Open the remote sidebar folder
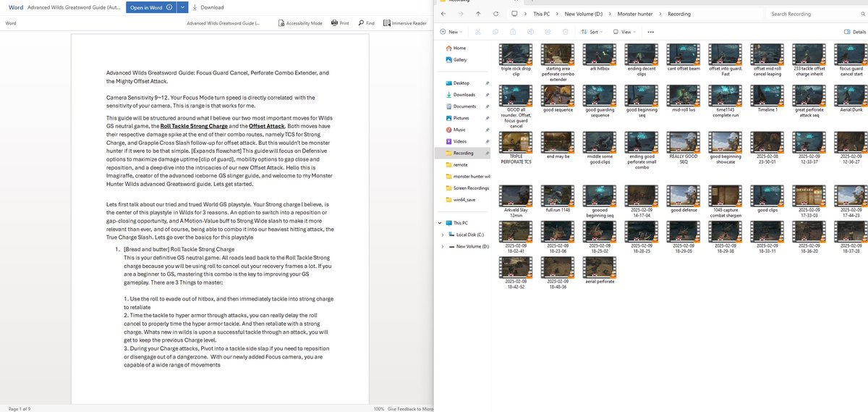The image size is (868, 412). [456, 164]
